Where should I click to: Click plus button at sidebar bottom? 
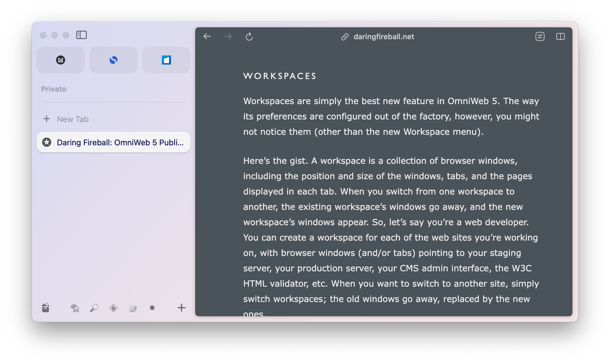click(x=181, y=308)
